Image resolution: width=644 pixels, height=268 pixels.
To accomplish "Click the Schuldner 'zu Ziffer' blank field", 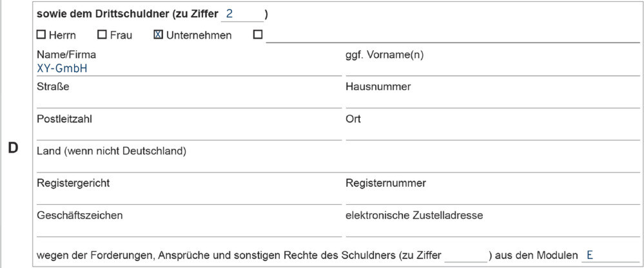I will [x=466, y=256].
